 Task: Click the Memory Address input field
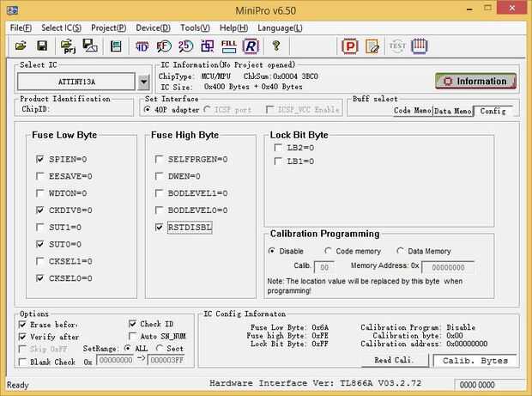pos(448,268)
